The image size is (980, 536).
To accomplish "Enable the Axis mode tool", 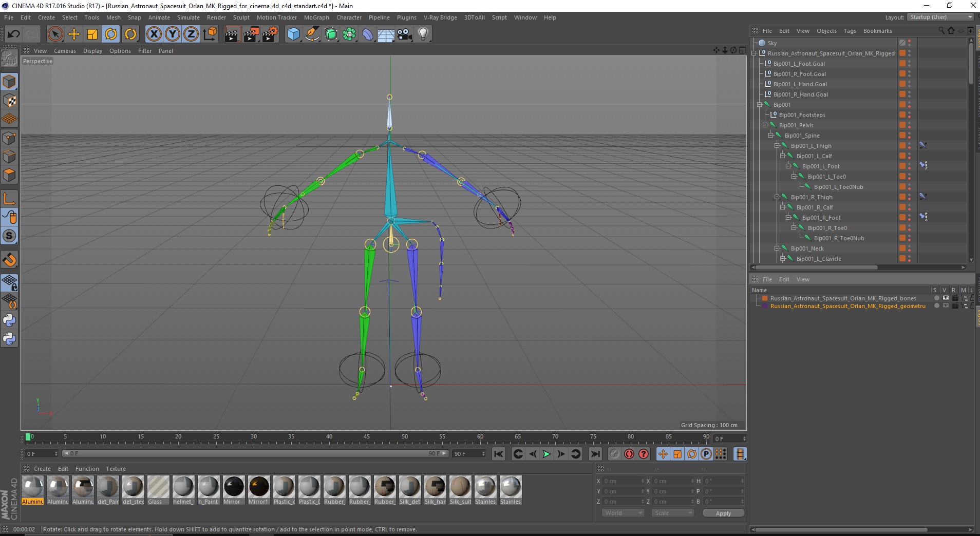I will pos(9,199).
